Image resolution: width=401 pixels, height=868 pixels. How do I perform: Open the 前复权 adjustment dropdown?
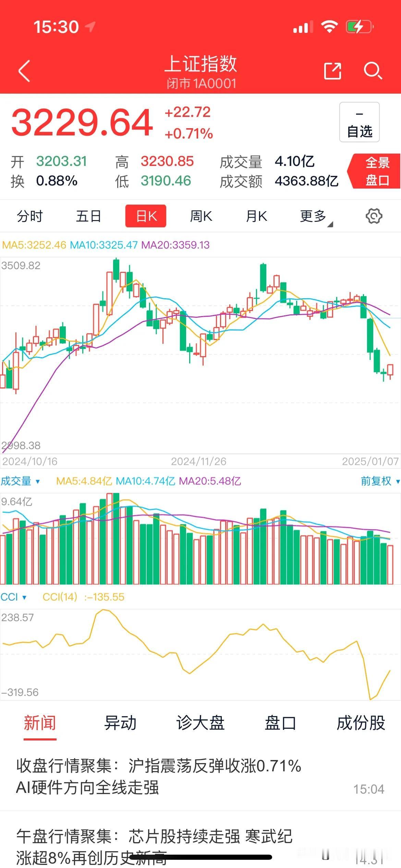coord(380,481)
